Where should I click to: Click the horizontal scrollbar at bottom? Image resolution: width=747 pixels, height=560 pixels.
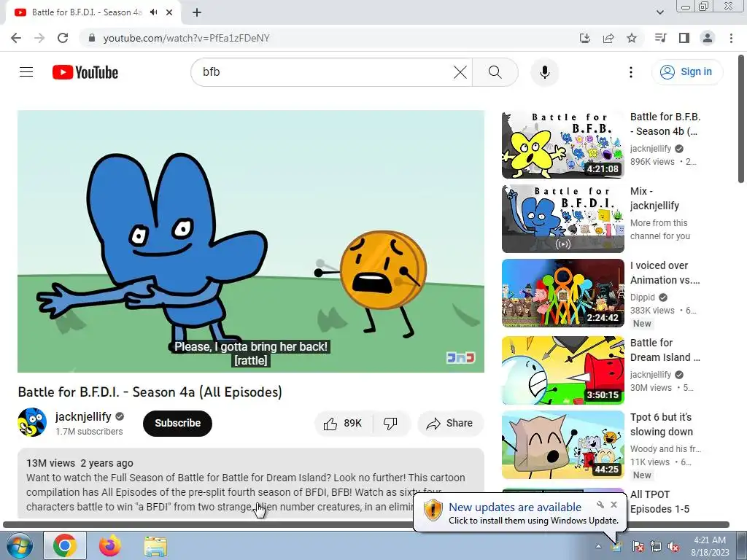pyautogui.click(x=366, y=525)
